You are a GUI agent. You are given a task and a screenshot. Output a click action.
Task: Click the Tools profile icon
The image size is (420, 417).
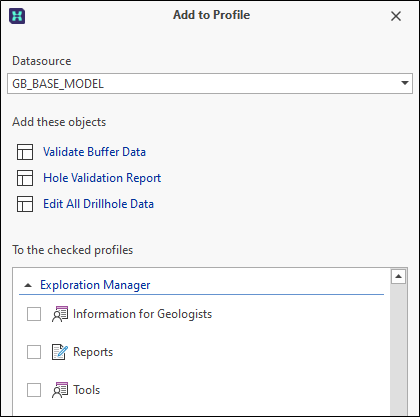pos(60,390)
